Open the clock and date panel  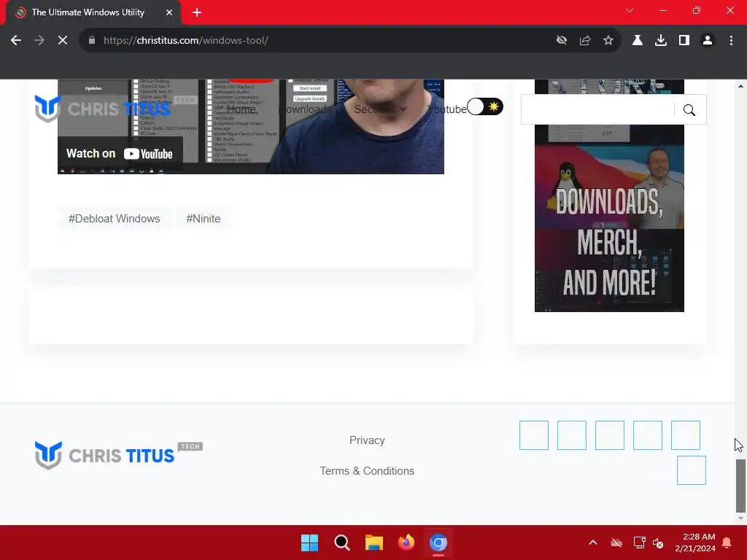[695, 542]
